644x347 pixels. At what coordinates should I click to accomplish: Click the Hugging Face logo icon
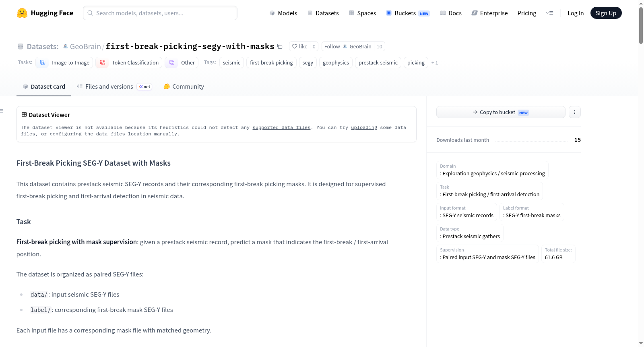[22, 13]
